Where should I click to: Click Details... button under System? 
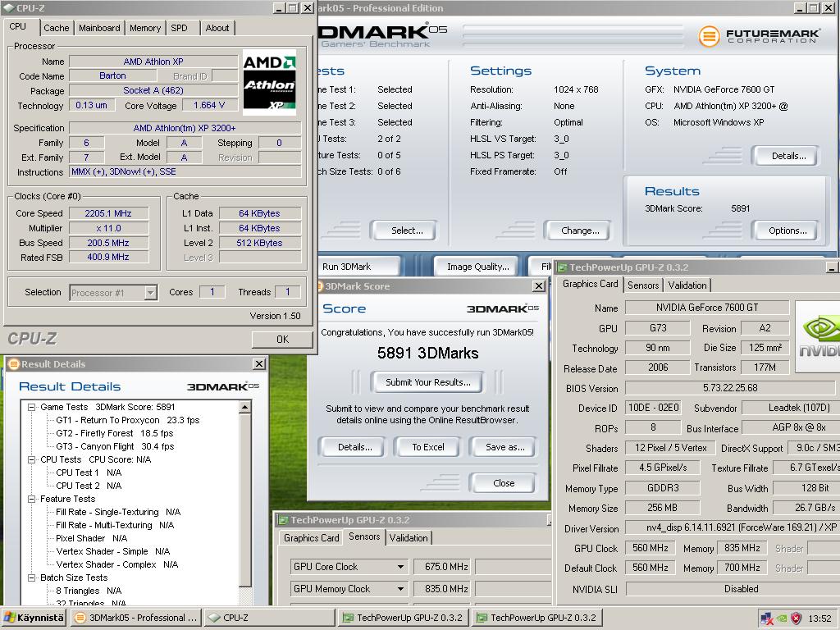[x=788, y=156]
